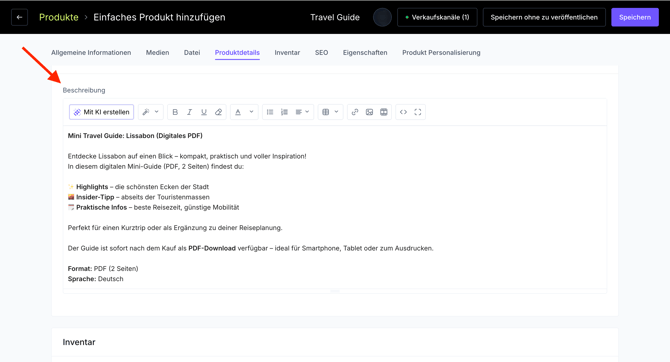Open the Produkt Personalisierung tab
The width and height of the screenshot is (670, 362).
coord(441,53)
